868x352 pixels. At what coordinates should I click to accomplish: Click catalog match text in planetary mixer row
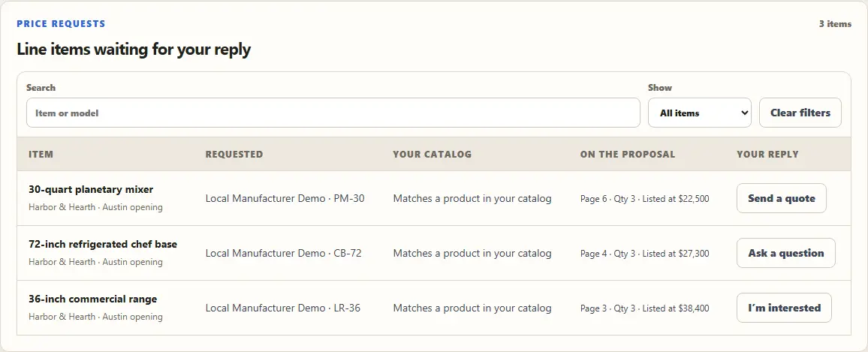coord(472,198)
